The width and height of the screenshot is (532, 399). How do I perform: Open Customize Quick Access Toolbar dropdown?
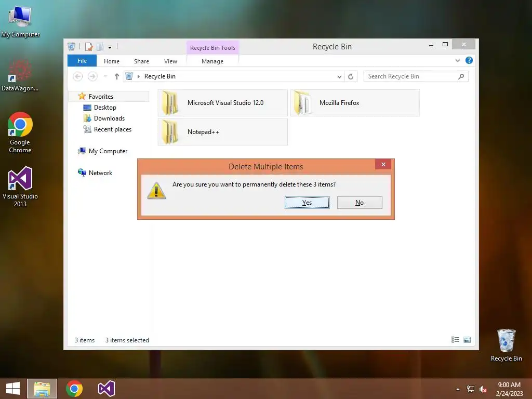pyautogui.click(x=110, y=47)
